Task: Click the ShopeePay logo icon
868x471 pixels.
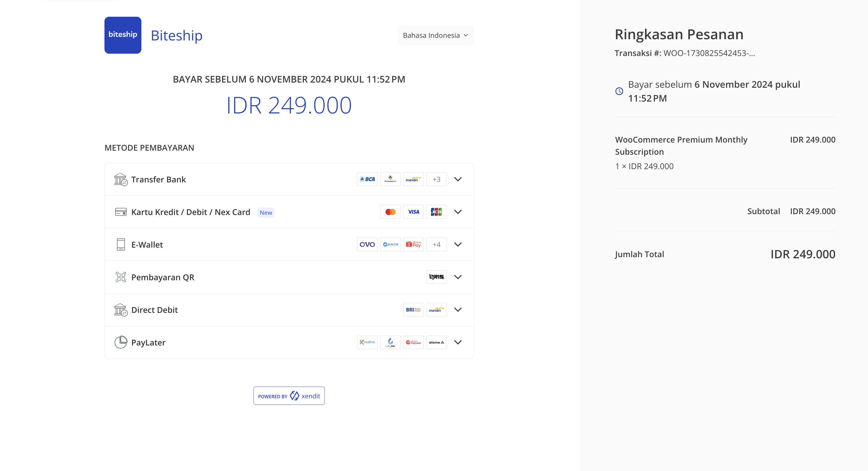Action: [x=413, y=245]
